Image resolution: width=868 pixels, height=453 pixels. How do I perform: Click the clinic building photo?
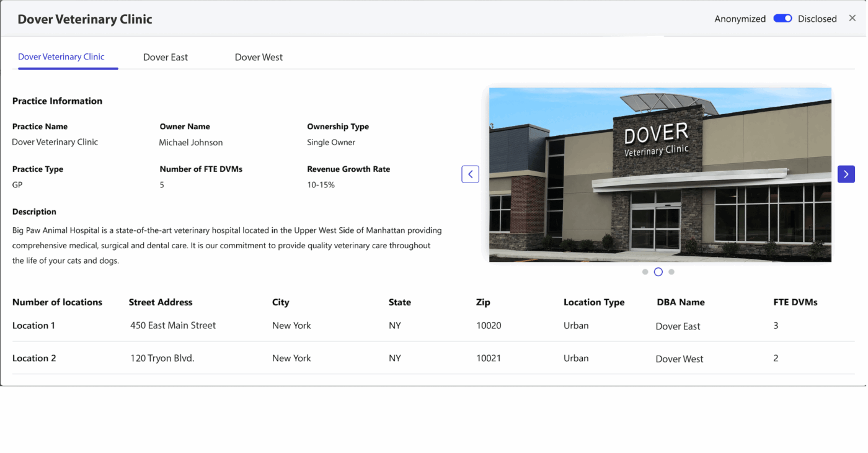tap(660, 174)
